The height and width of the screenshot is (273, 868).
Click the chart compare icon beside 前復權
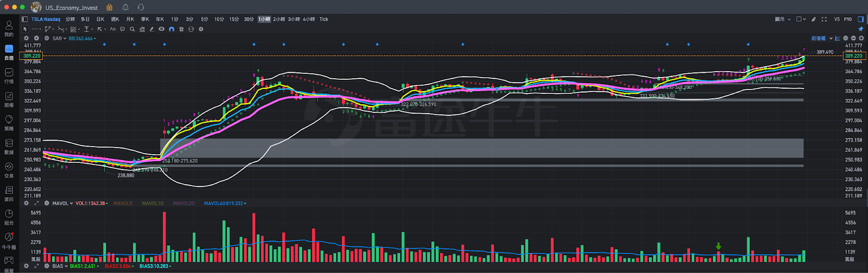[x=838, y=38]
